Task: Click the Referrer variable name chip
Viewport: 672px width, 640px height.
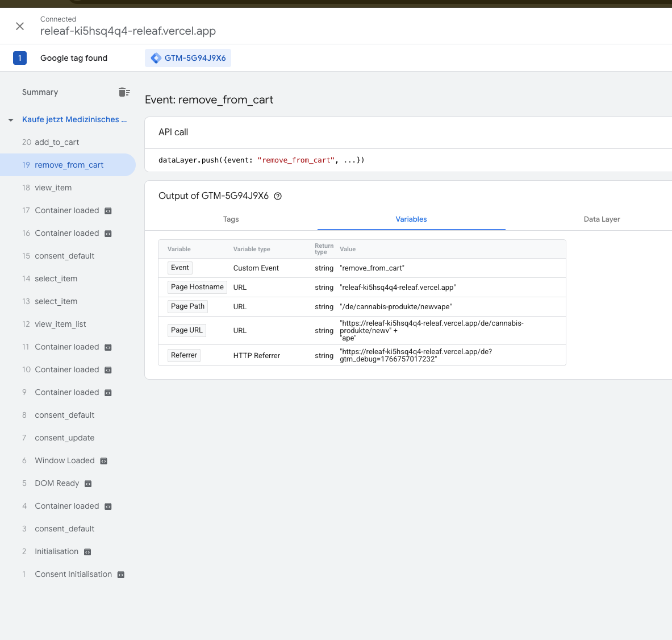Action: click(x=184, y=355)
